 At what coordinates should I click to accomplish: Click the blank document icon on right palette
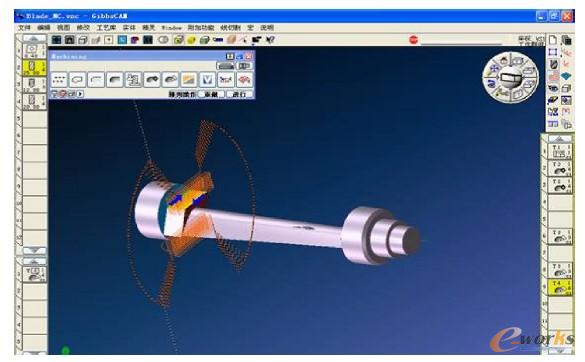tap(553, 40)
